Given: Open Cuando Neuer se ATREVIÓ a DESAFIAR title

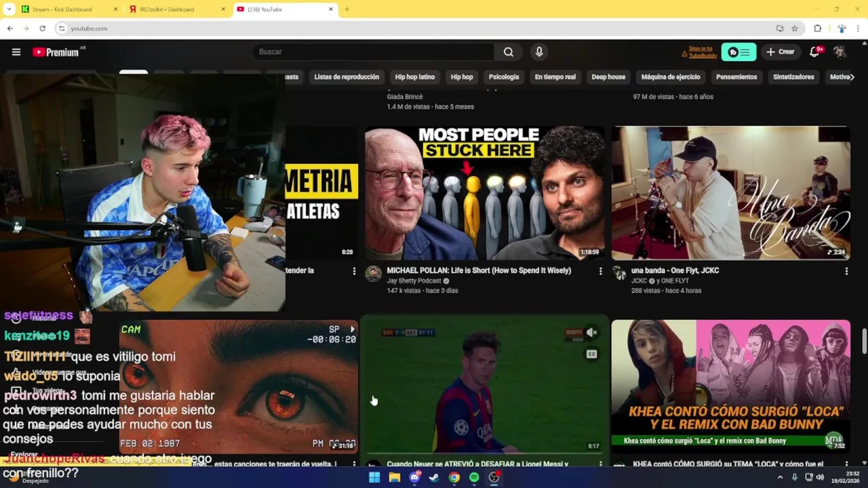Looking at the screenshot, I should pyautogui.click(x=477, y=464).
